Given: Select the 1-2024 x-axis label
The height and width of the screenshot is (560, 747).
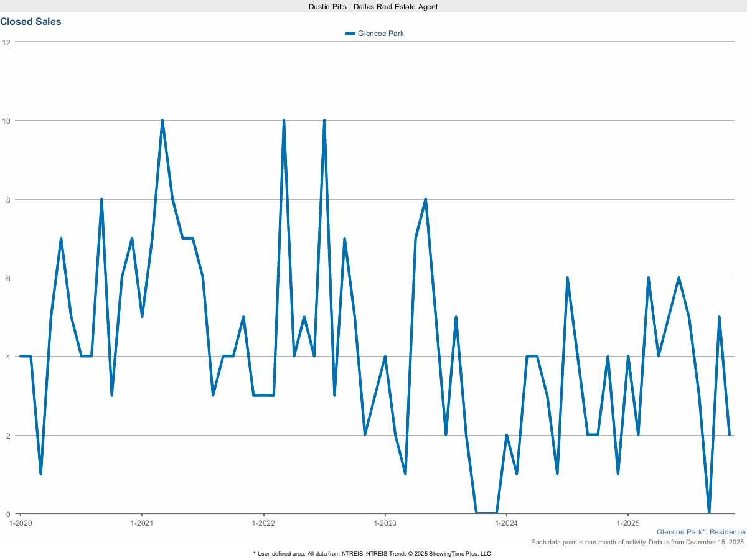Looking at the screenshot, I should click(506, 523).
